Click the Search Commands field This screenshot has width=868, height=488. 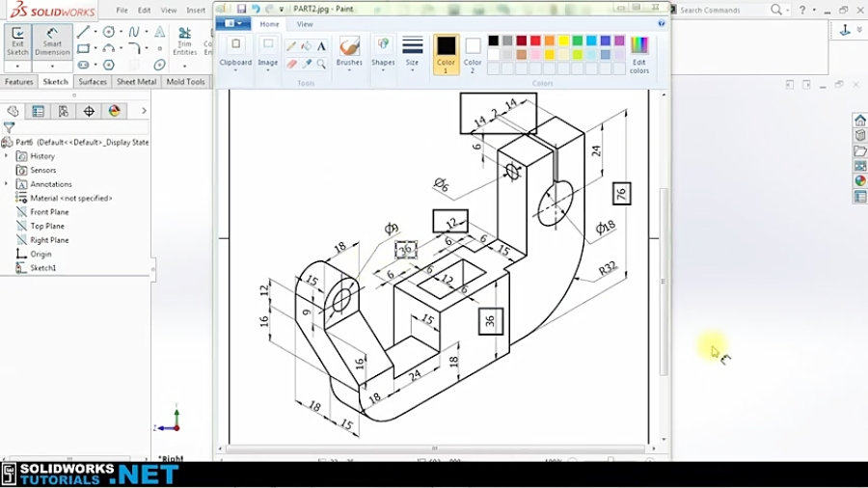[x=722, y=10]
